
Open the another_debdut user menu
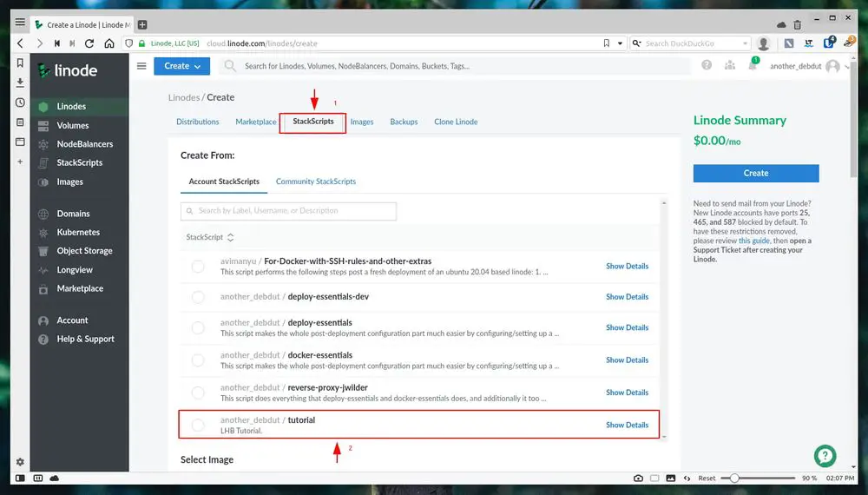805,66
